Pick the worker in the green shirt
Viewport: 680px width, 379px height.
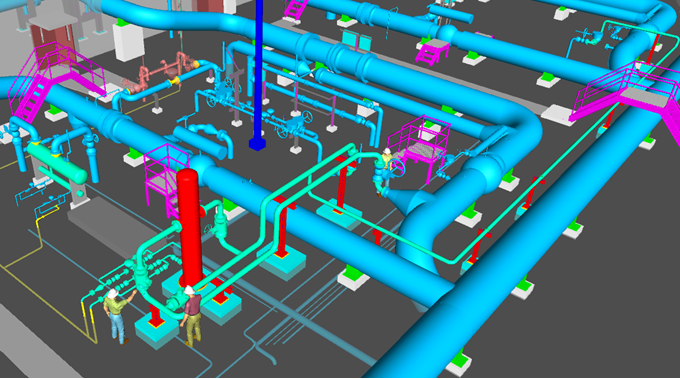point(117,315)
